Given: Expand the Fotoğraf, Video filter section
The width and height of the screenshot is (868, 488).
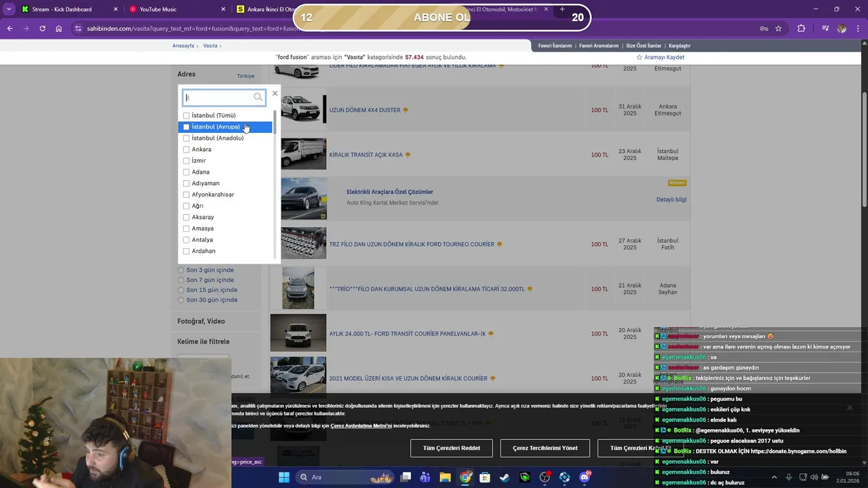Looking at the screenshot, I should click(201, 321).
